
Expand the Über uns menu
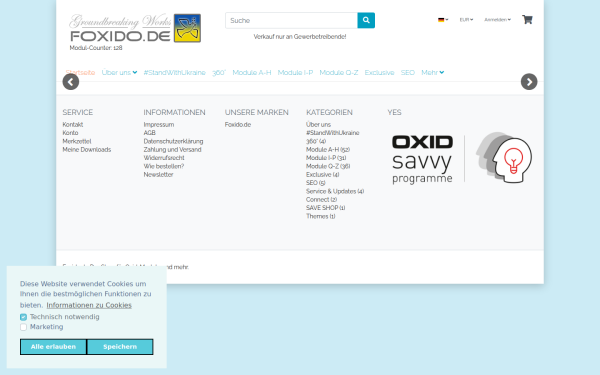119,72
